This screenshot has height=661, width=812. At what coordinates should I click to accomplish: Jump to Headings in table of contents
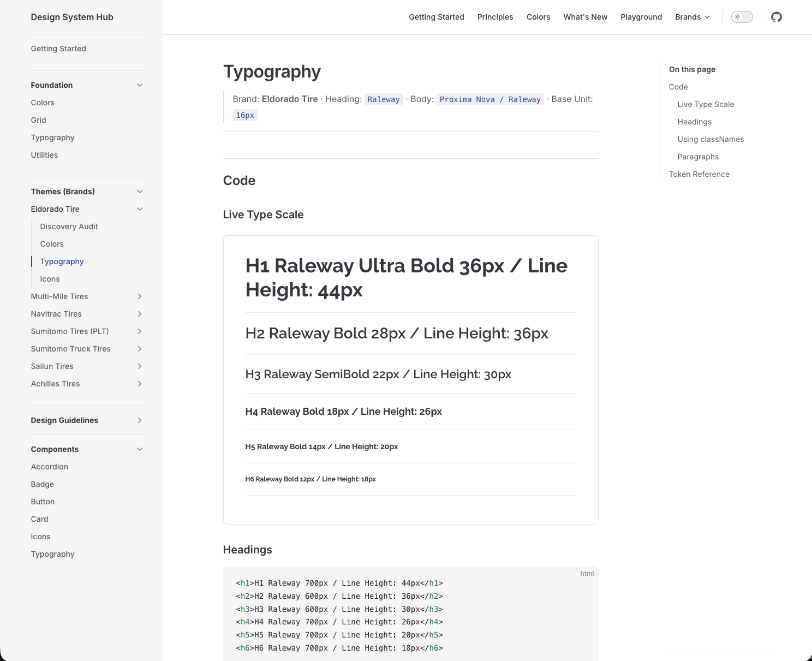pos(695,122)
